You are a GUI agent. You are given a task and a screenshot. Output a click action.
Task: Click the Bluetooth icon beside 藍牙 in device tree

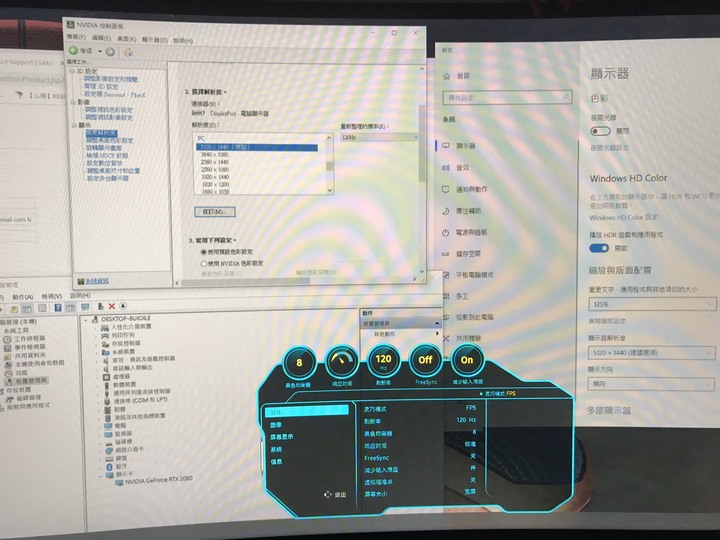[109, 467]
